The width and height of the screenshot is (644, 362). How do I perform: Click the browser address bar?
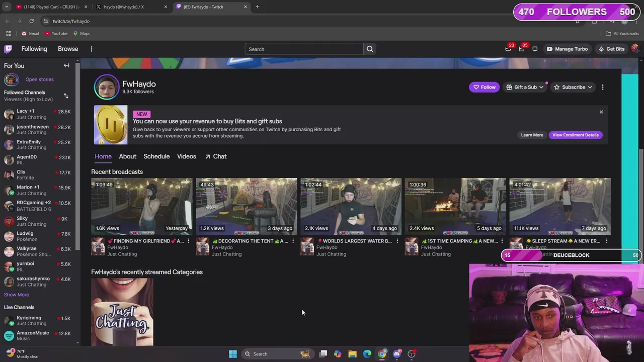(302, 21)
